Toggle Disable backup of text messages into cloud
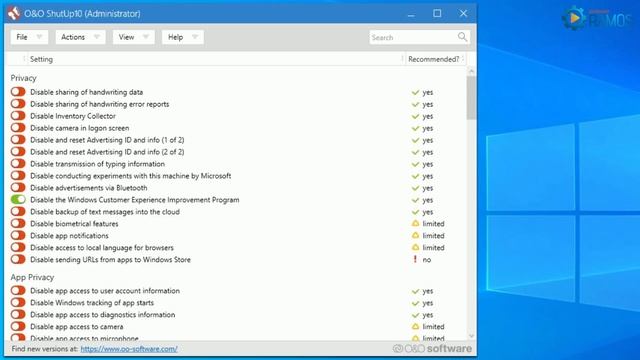The width and height of the screenshot is (640, 360). 18,211
